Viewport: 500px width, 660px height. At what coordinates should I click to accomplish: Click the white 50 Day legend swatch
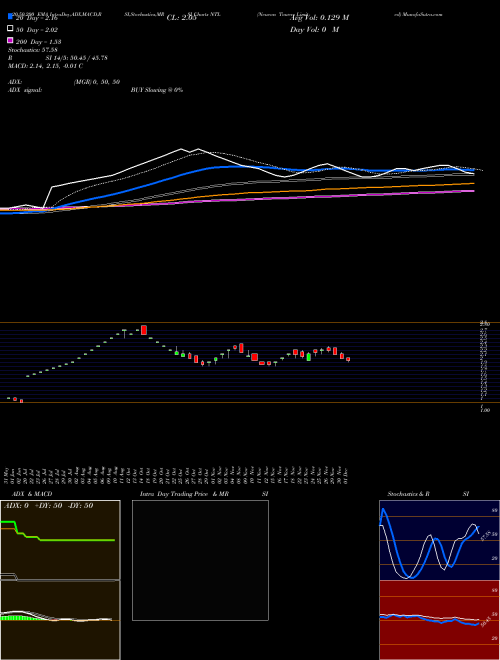(10, 29)
